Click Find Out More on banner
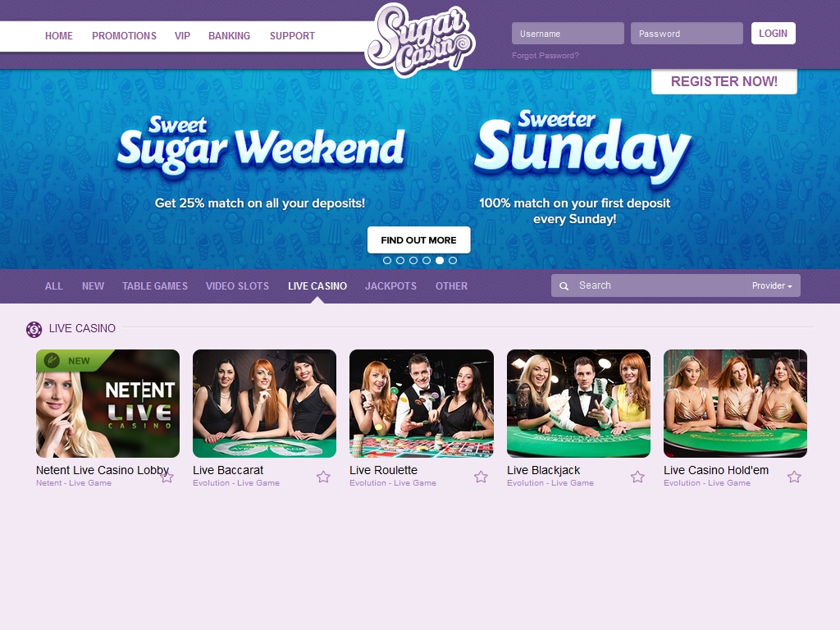The image size is (840, 630). click(x=419, y=240)
